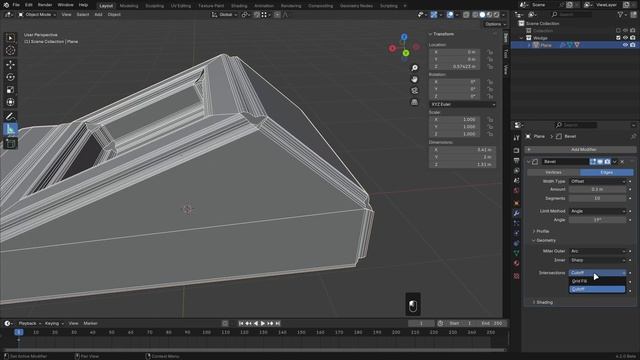The image size is (640, 360).
Task: Toggle the Bevel modifier edit mode display
Action: [593, 162]
